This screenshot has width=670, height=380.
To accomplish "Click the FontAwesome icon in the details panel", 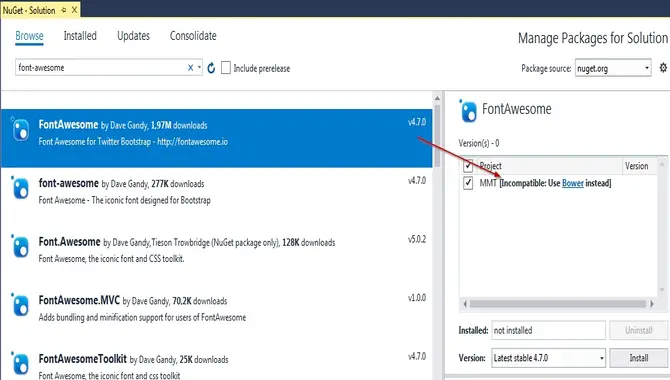I will pos(468,111).
